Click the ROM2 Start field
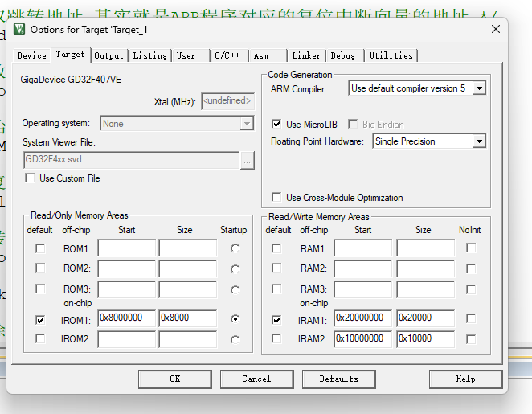 [x=126, y=268]
